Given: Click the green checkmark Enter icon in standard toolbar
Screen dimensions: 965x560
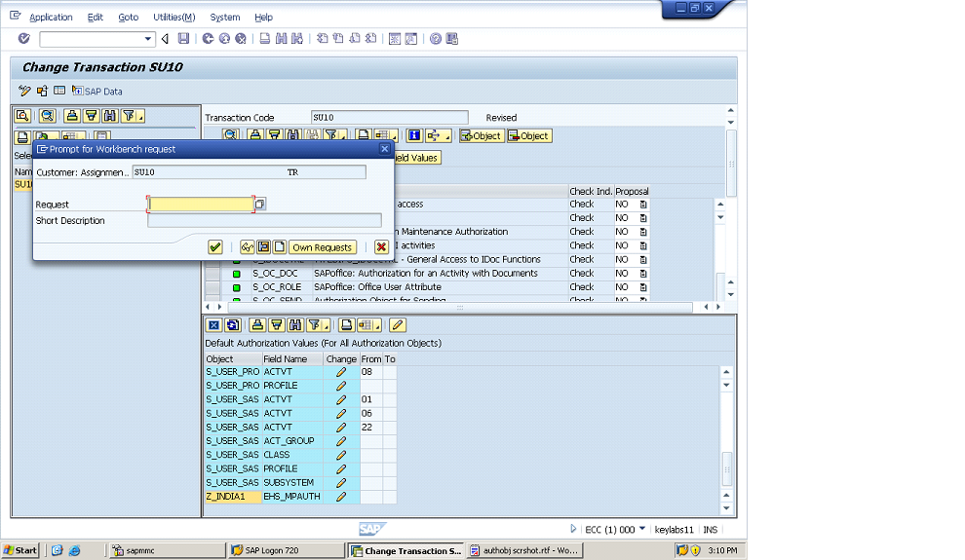Looking at the screenshot, I should [x=24, y=39].
